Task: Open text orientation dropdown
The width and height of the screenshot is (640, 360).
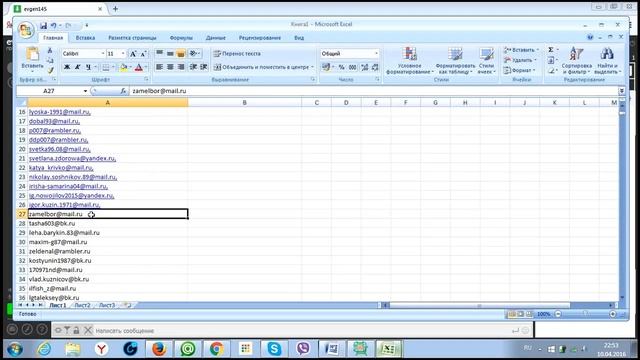Action: pyautogui.click(x=195, y=53)
